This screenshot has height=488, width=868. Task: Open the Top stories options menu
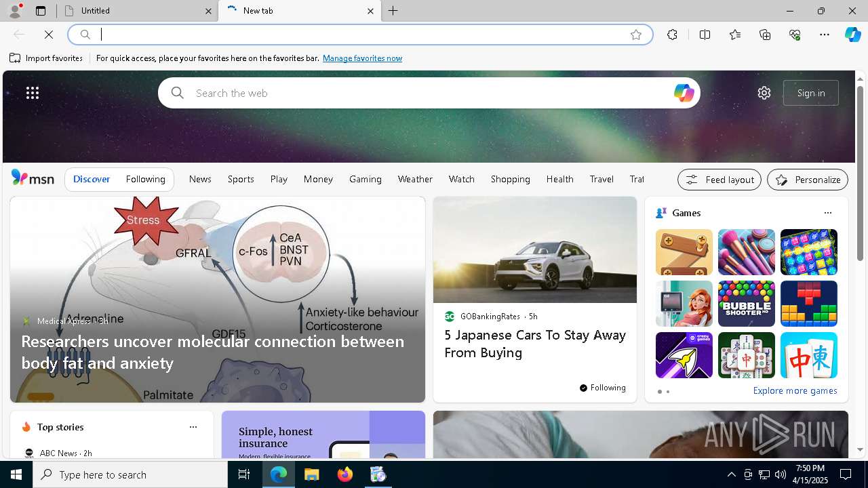[x=193, y=427]
